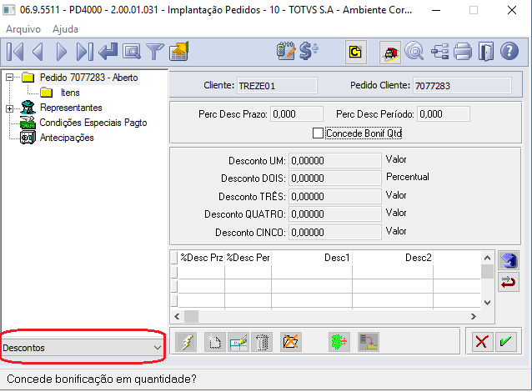
Task: Open the calculator notes icon
Action: click(286, 51)
